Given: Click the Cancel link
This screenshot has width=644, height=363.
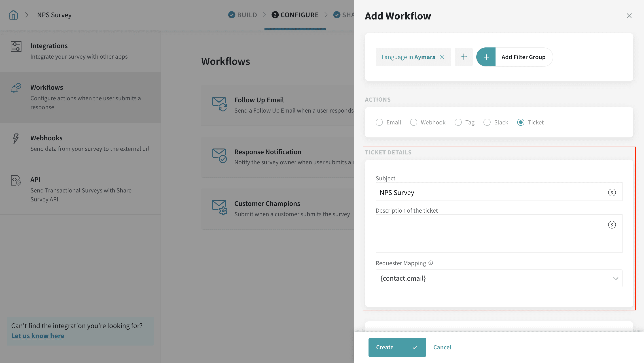Looking at the screenshot, I should tap(442, 347).
